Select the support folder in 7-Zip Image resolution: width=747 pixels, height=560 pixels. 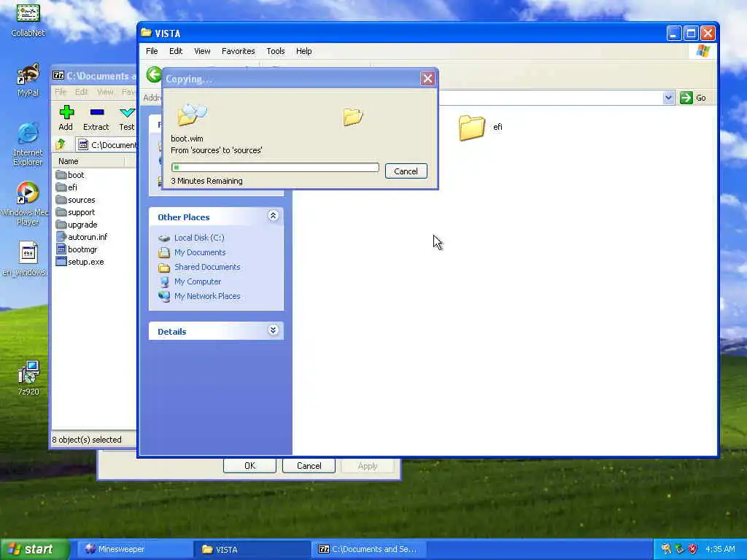75,212
